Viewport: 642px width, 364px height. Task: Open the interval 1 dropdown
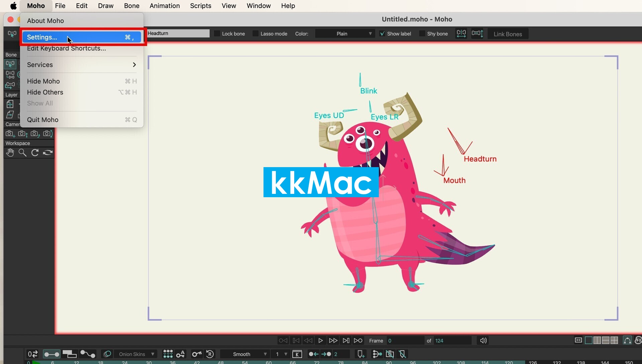click(x=280, y=354)
